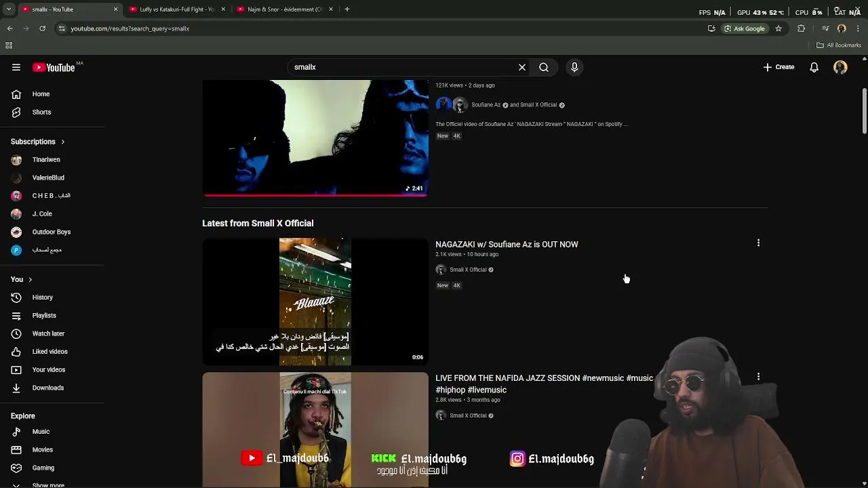Reload the page
Screen dimensions: 868x488
point(42,28)
